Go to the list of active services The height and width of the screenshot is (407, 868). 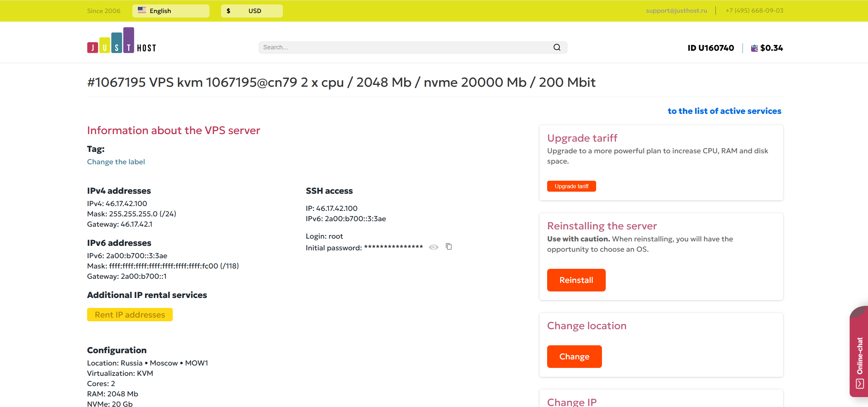click(724, 111)
